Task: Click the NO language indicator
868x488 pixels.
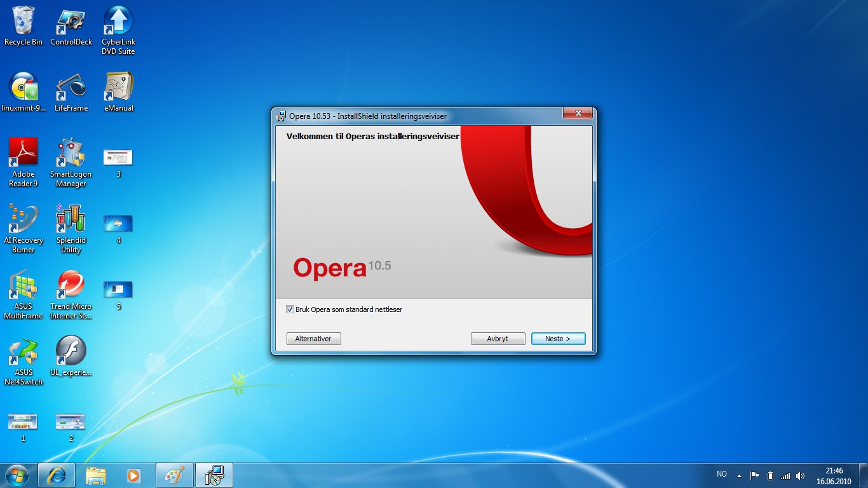Action: pyautogui.click(x=721, y=474)
